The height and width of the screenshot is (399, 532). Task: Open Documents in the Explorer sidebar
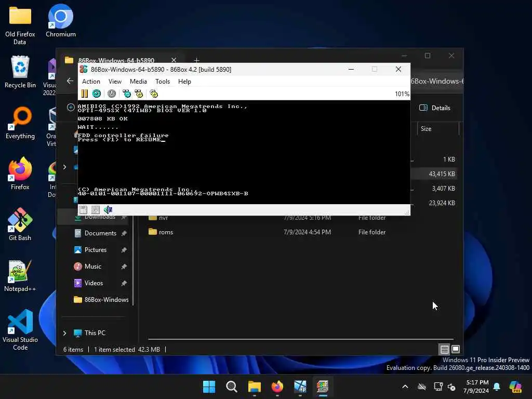tap(100, 233)
